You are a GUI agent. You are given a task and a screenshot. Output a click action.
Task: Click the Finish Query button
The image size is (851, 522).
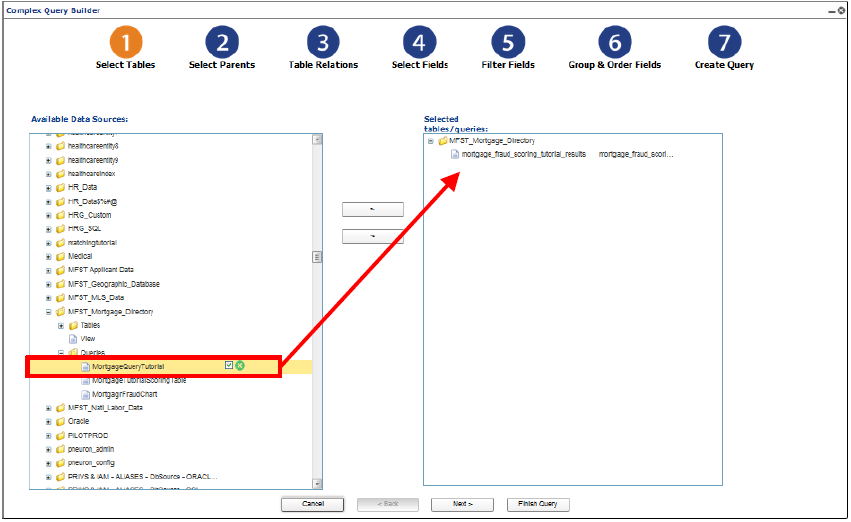(538, 505)
